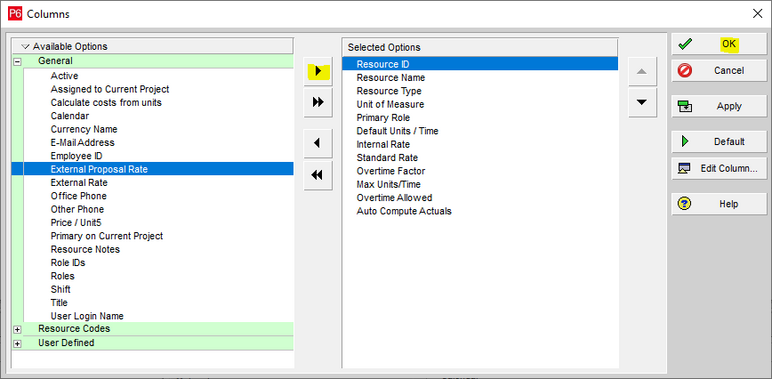The image size is (772, 379).
Task: Move selected column down with down arrow
Action: [642, 102]
